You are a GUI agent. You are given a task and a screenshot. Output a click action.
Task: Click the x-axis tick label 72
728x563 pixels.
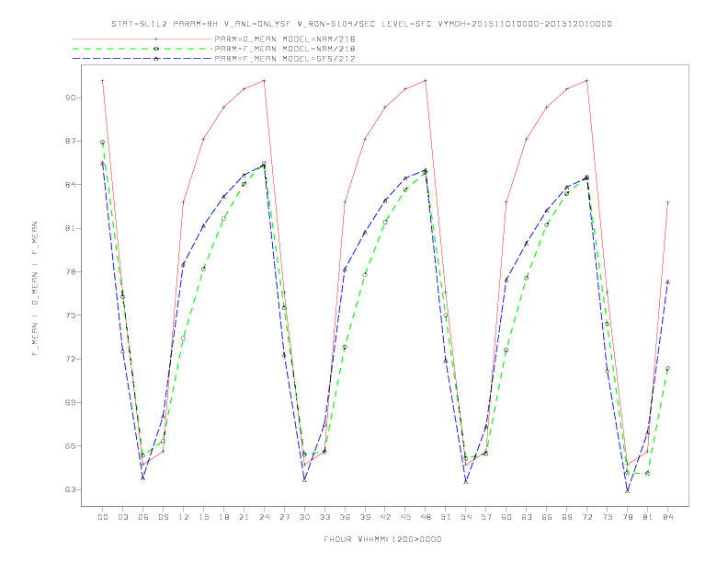[586, 517]
